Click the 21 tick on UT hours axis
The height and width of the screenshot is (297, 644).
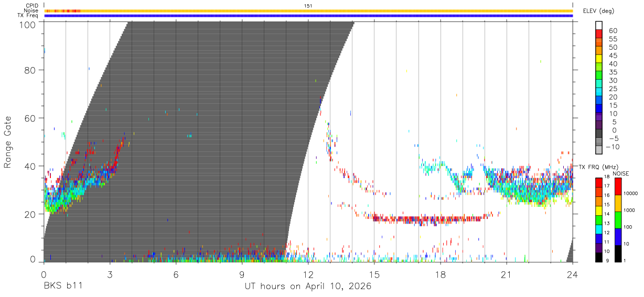[506, 274]
